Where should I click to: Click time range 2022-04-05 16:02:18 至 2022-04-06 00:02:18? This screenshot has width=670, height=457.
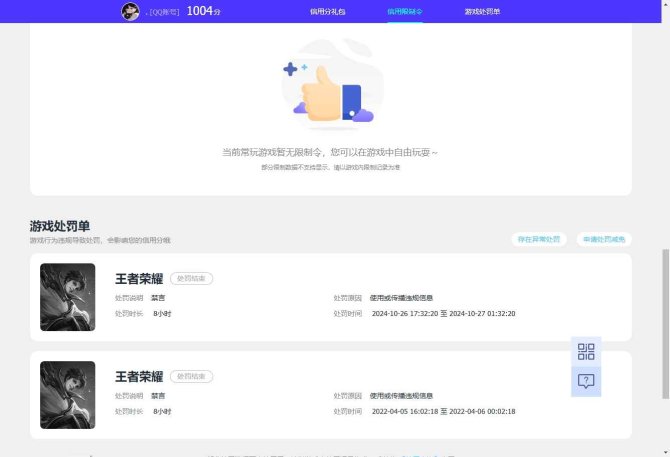(x=444, y=411)
